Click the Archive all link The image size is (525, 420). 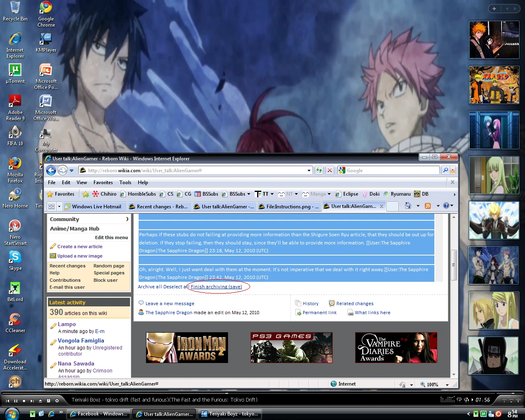coord(150,287)
